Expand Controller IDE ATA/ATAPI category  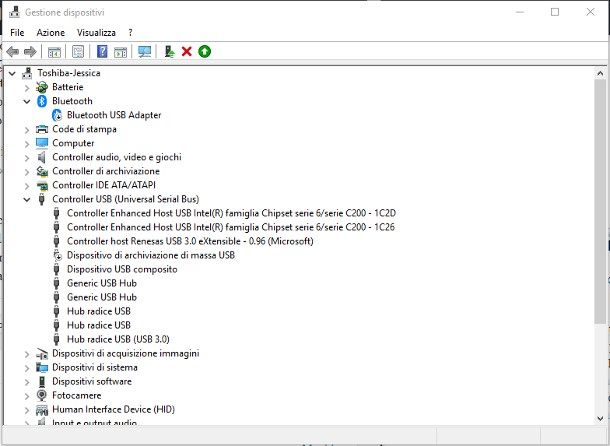(x=26, y=186)
